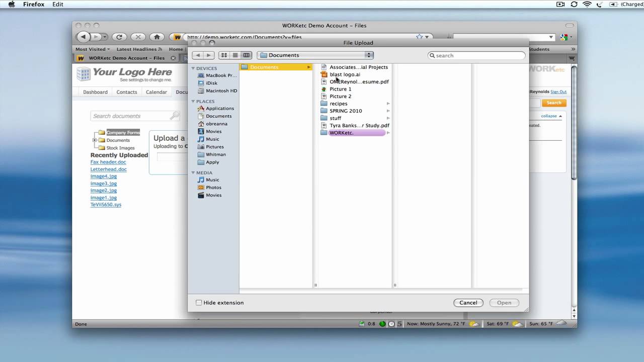This screenshot has width=644, height=362.
Task: Select the Picture 1 file
Action: click(x=336, y=89)
